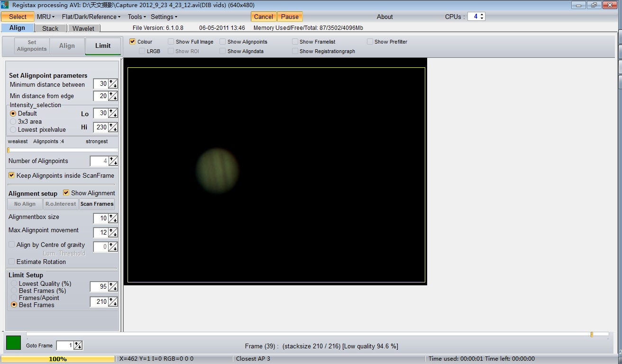Click Minimum distance between value field
This screenshot has width=622, height=364.
click(x=101, y=84)
